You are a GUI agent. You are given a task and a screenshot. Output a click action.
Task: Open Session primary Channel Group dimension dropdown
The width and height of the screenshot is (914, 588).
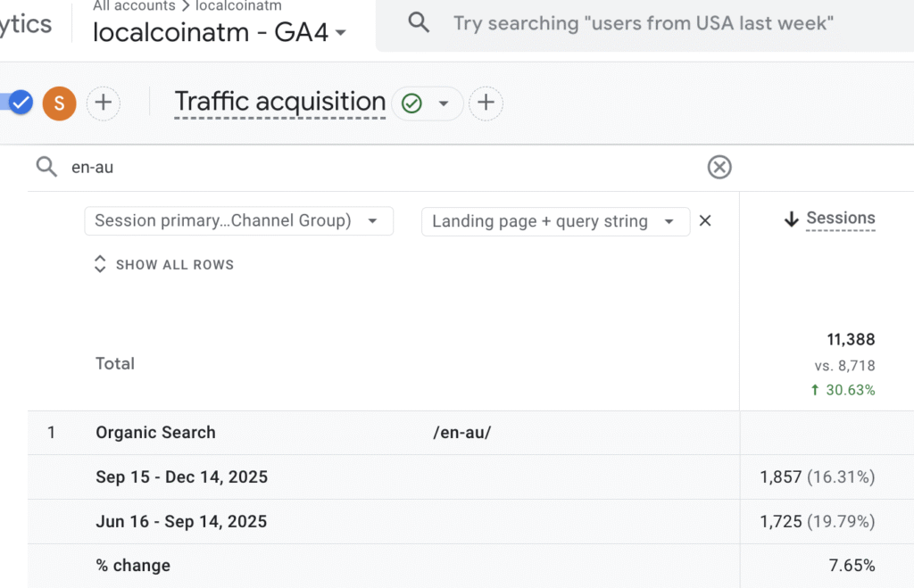pyautogui.click(x=238, y=221)
